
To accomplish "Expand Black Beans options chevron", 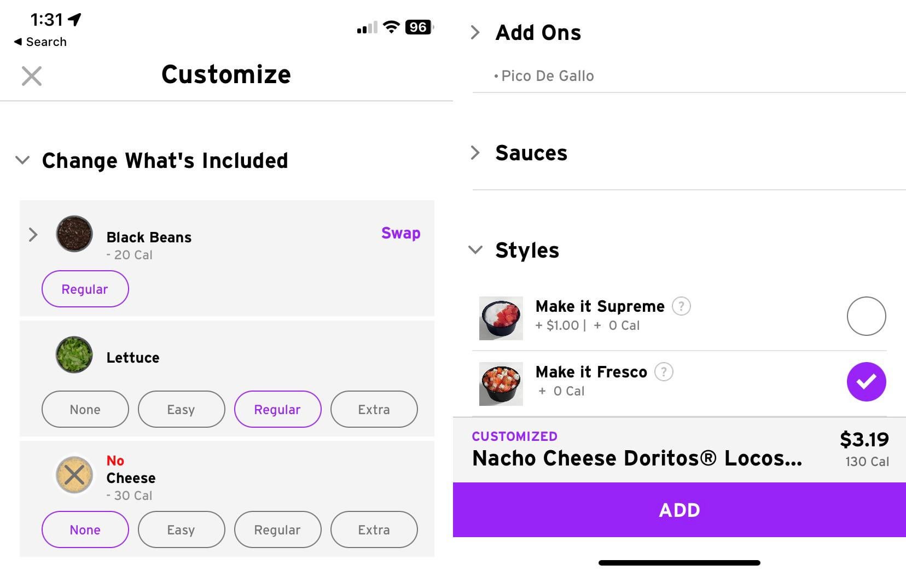I will [33, 235].
